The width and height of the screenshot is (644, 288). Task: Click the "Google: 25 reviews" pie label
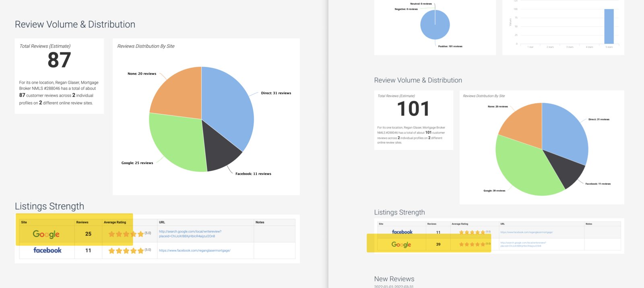[x=137, y=163]
